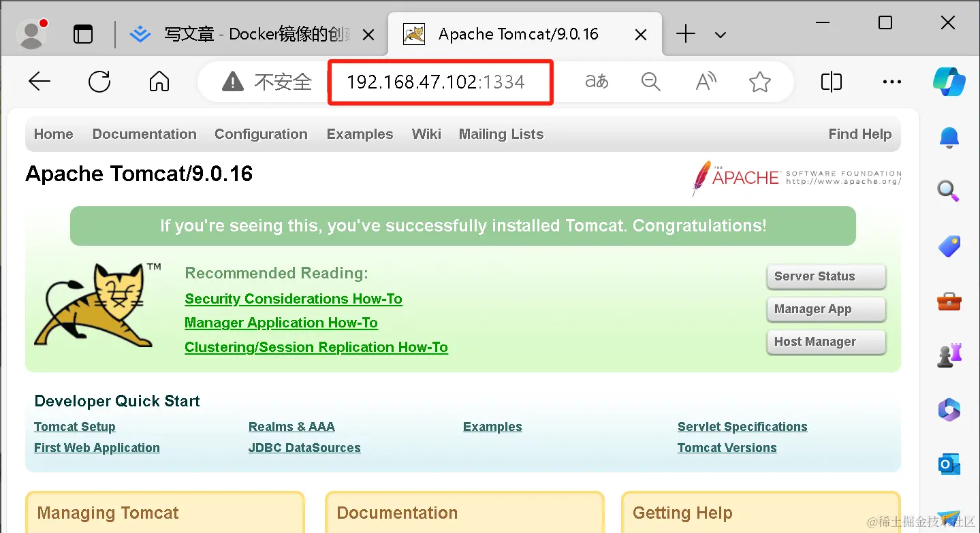Open Manager Application How-To link
Viewport: 980px width, 533px height.
point(281,323)
